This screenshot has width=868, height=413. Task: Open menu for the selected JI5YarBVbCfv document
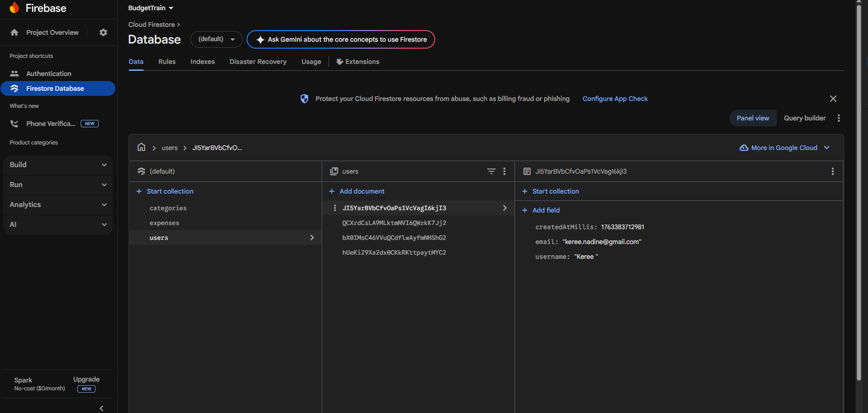(x=335, y=208)
